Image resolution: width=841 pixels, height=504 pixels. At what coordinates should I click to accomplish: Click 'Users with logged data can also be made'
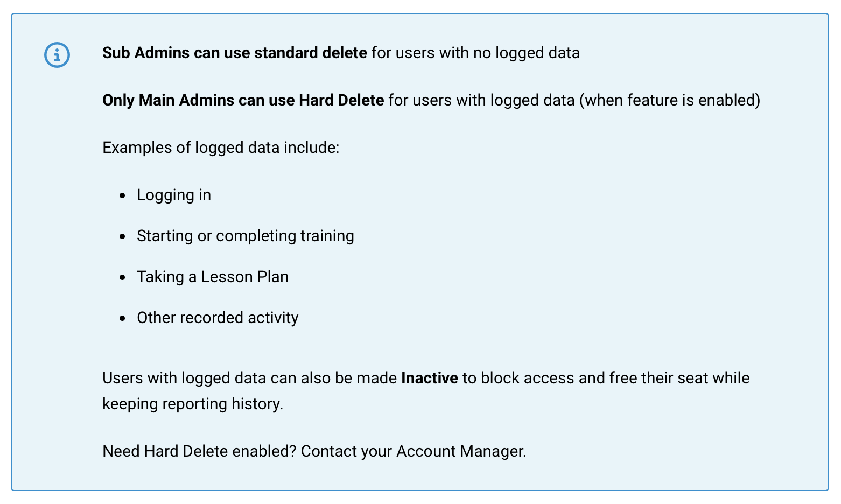250,378
